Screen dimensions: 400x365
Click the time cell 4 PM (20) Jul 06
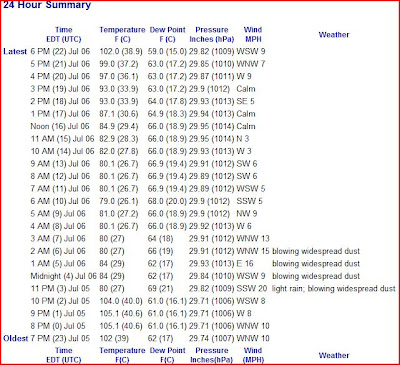[x=60, y=76]
